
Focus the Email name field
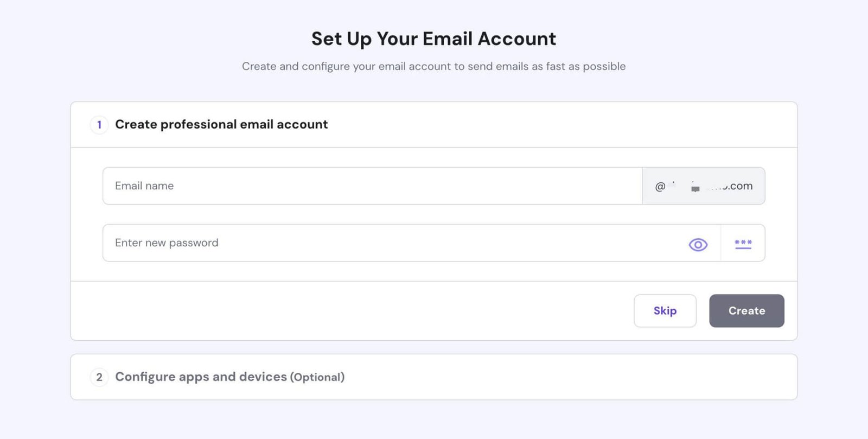pyautogui.click(x=373, y=186)
